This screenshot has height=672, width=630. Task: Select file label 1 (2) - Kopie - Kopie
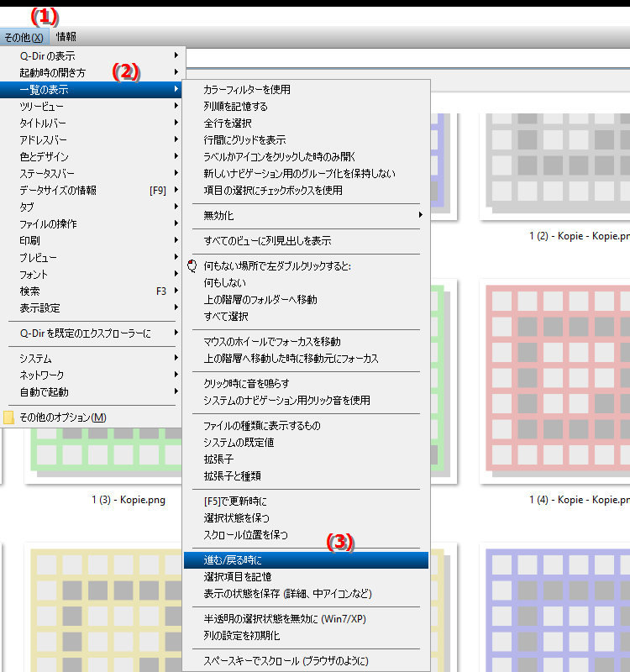click(x=580, y=236)
